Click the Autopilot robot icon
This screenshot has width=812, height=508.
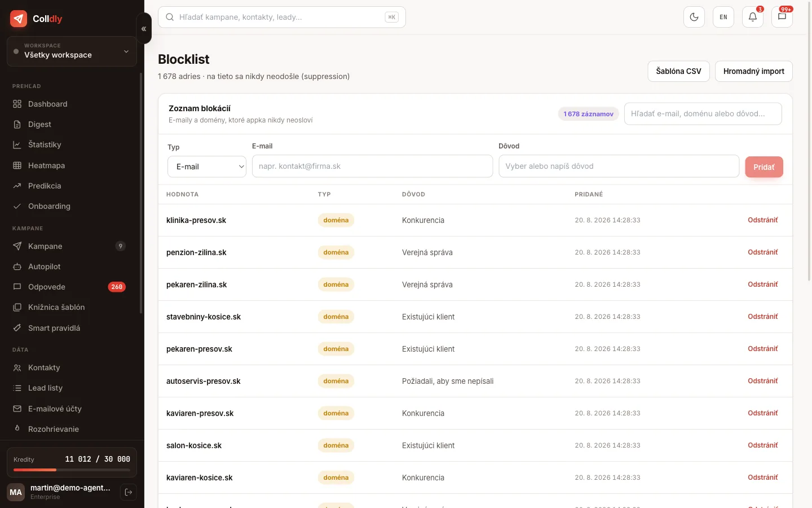pos(17,266)
